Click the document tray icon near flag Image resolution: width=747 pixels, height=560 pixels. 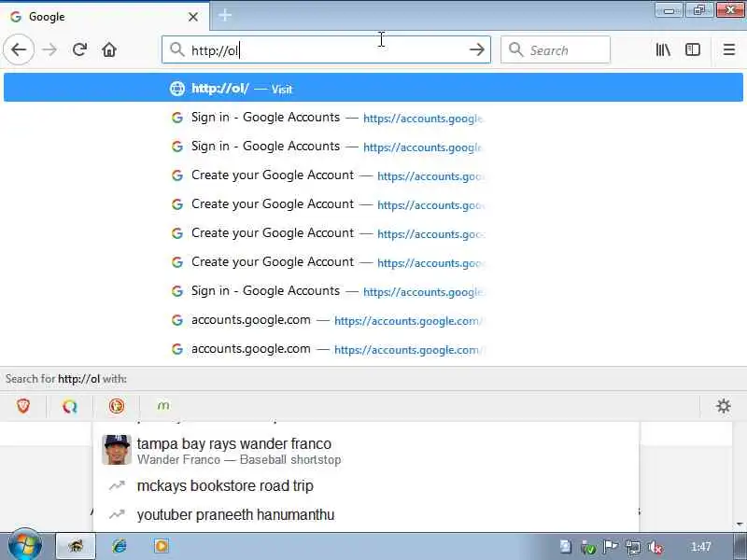tap(566, 546)
